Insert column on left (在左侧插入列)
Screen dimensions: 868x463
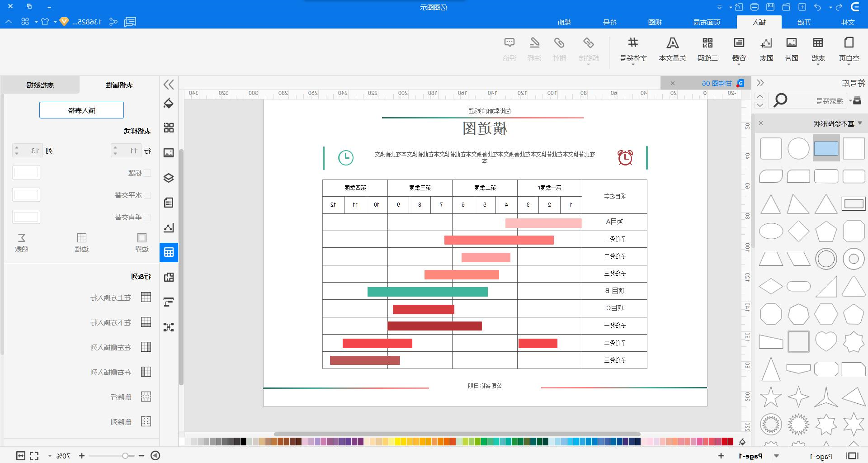[120, 347]
